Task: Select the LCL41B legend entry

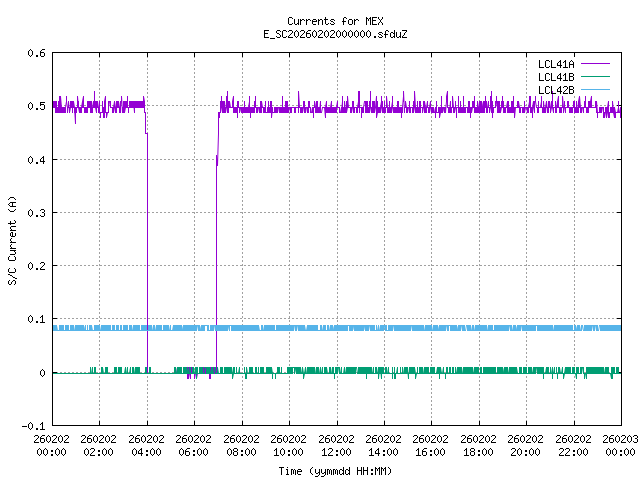Action: tap(555, 77)
